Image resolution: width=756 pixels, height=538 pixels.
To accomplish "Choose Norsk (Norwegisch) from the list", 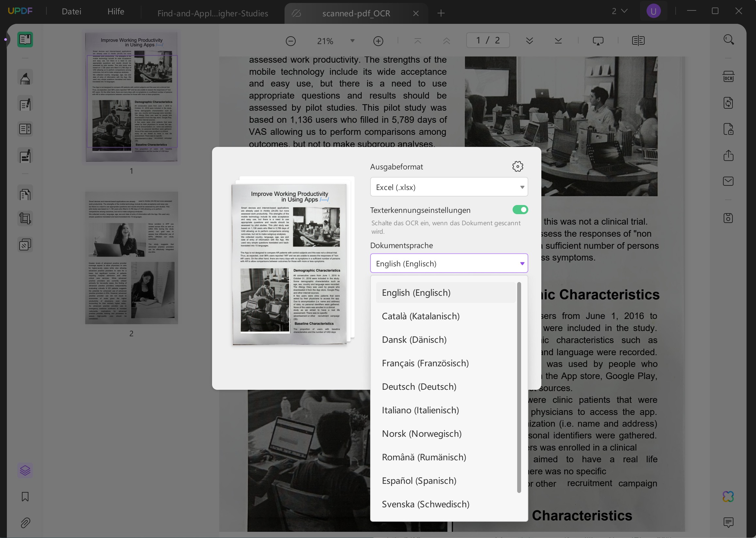I will 445,434.
